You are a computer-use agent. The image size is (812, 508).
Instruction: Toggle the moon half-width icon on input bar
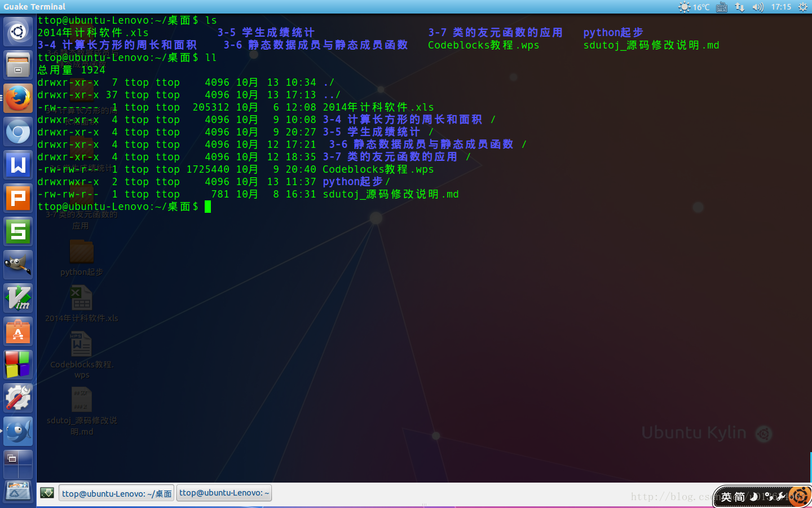point(754,497)
